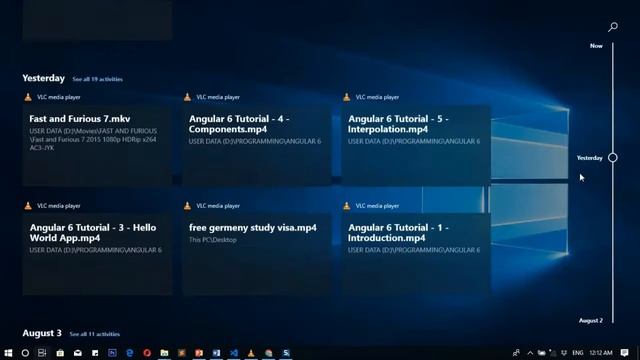
Task: Click the Yesterday handle on timeline slider
Action: [x=613, y=158]
